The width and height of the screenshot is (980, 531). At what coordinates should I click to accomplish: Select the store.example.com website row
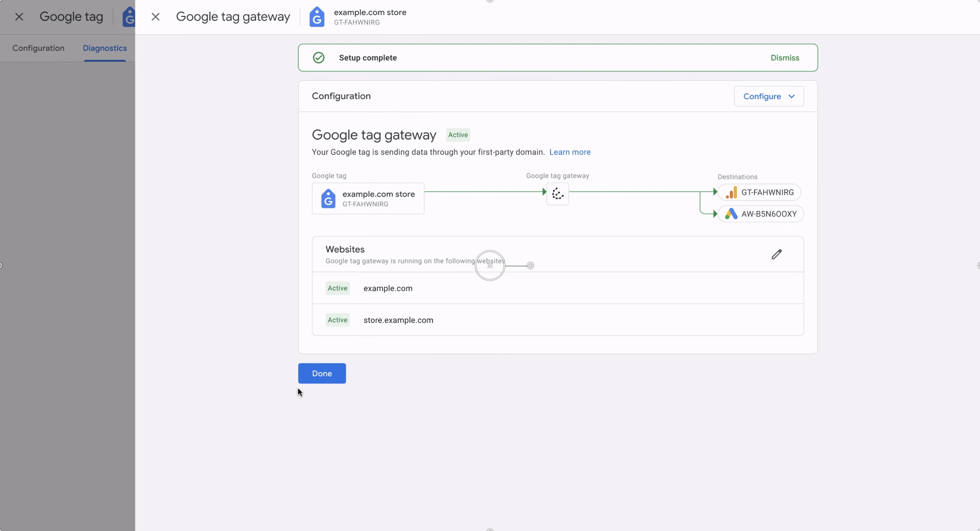tap(558, 320)
